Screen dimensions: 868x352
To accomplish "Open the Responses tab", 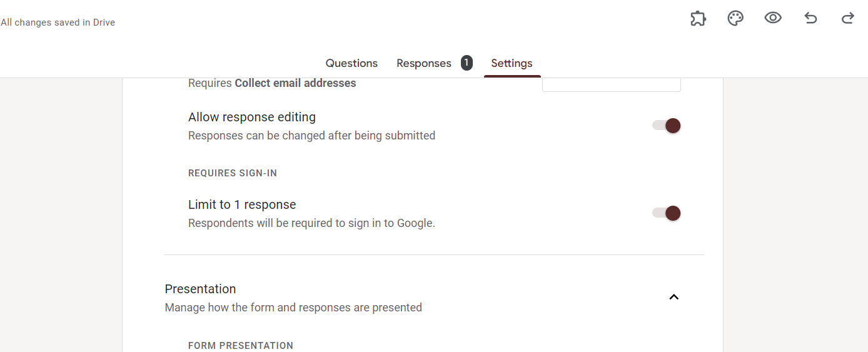I will tap(423, 63).
